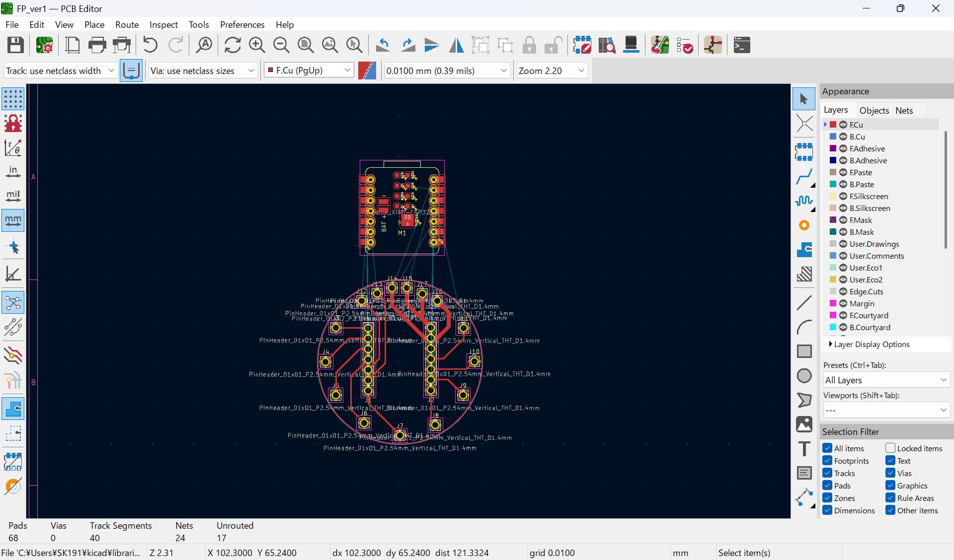This screenshot has width=954, height=560.
Task: Expand Layer Display Options
Action: point(869,344)
